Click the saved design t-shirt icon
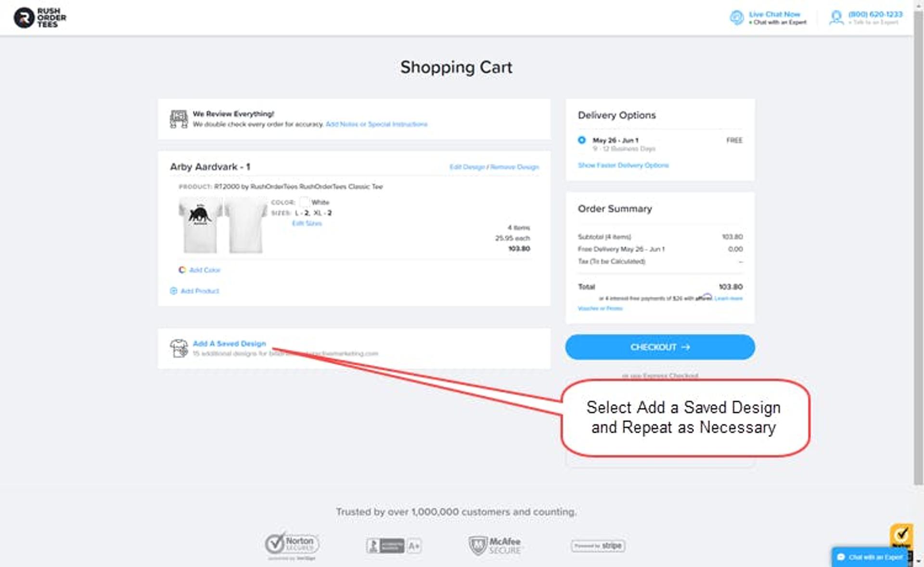The image size is (924, 567). (x=179, y=348)
